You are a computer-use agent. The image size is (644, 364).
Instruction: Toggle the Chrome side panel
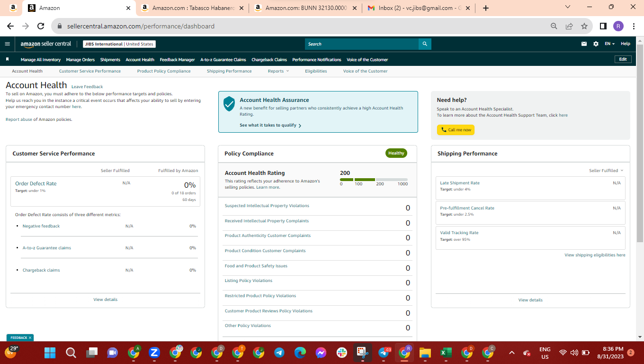tap(603, 27)
